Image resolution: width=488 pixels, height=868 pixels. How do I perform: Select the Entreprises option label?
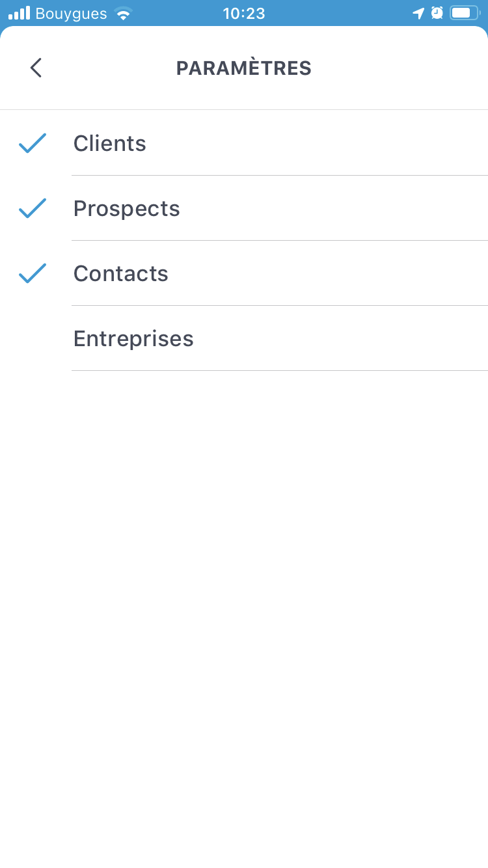[133, 338]
